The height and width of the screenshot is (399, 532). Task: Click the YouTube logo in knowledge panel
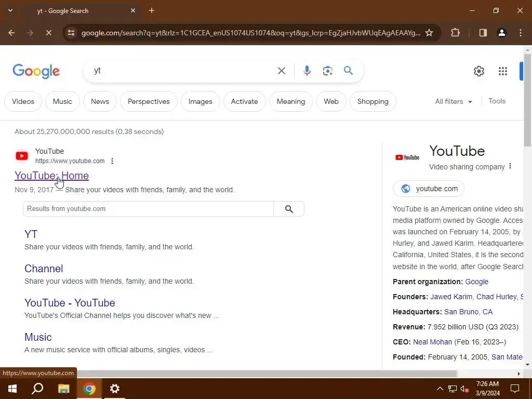pos(407,157)
